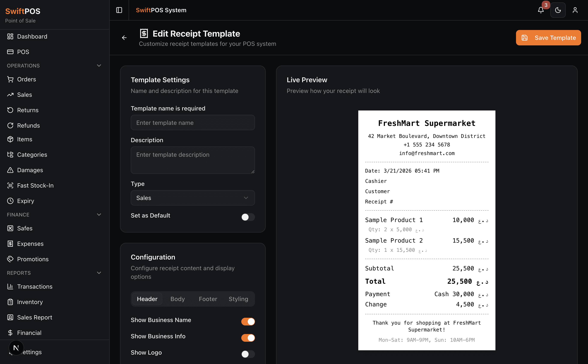Open the user profile icon
This screenshot has width=588, height=364.
[575, 10]
